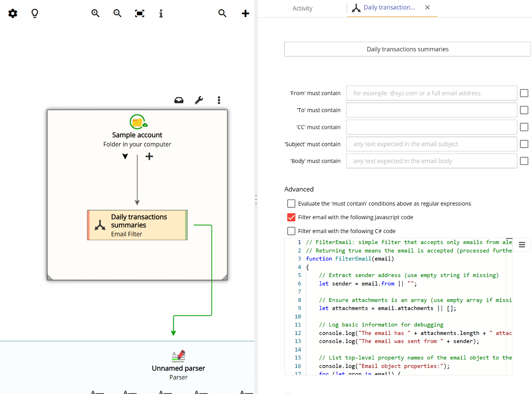Click the search magnifier icon in the toolbar

click(222, 13)
